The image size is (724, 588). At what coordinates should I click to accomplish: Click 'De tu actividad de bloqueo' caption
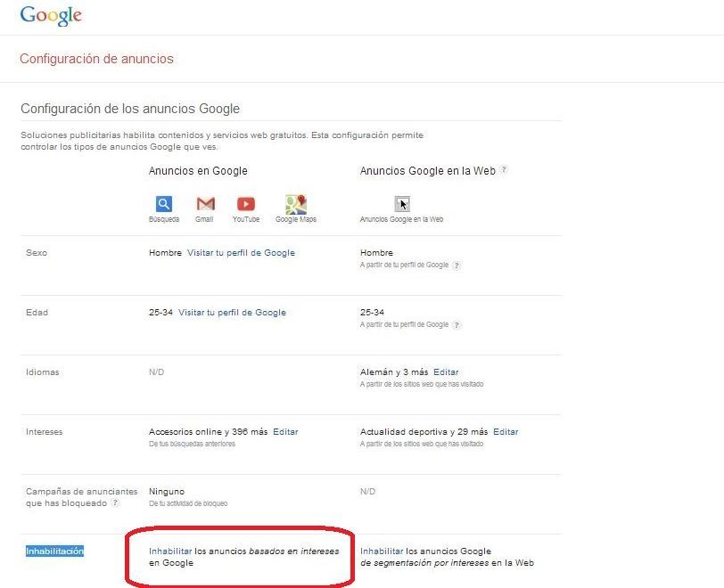point(188,503)
